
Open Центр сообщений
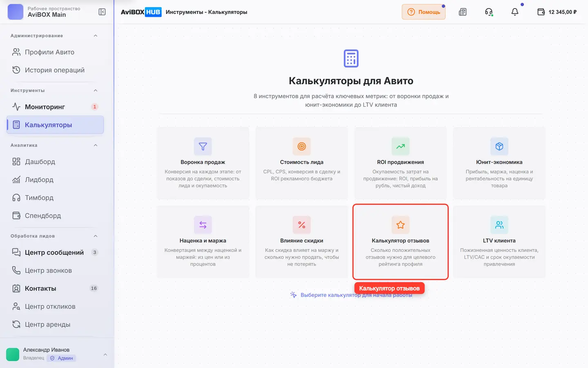(x=55, y=252)
